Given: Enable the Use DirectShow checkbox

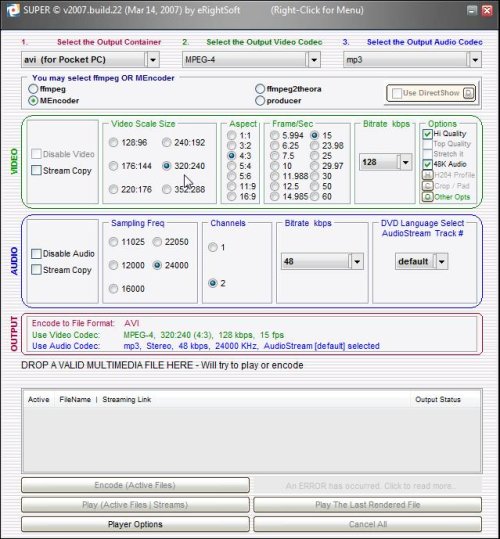Looking at the screenshot, I should (x=397, y=93).
